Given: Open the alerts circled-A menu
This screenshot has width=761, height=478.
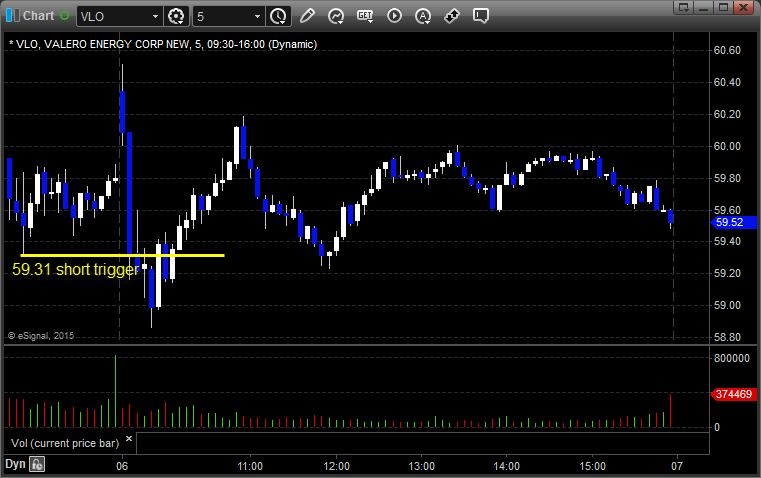Looking at the screenshot, I should pyautogui.click(x=423, y=16).
